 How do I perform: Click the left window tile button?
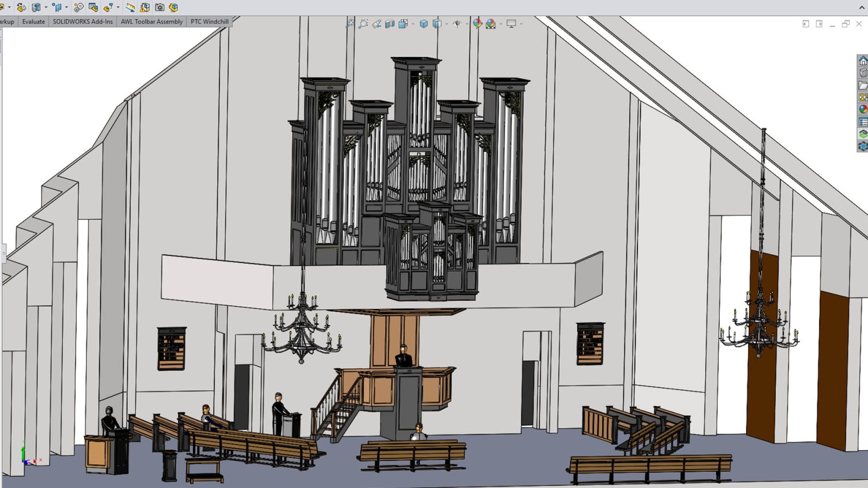[x=806, y=24]
